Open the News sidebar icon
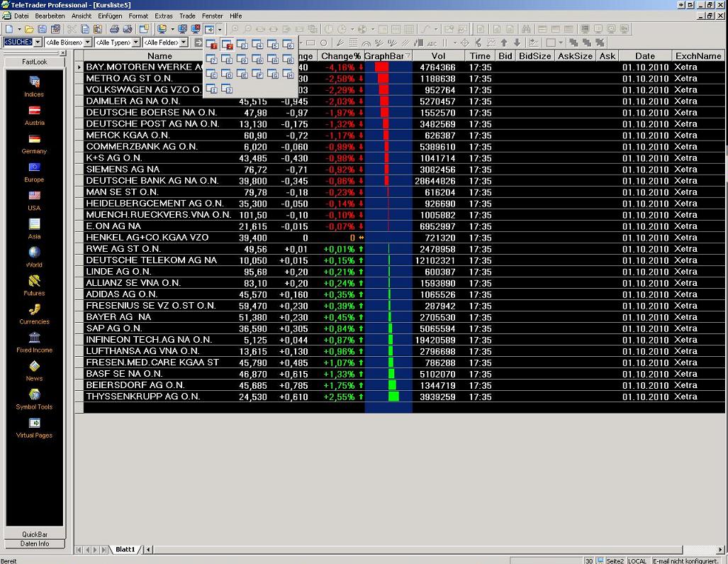The width and height of the screenshot is (728, 564). 34,366
